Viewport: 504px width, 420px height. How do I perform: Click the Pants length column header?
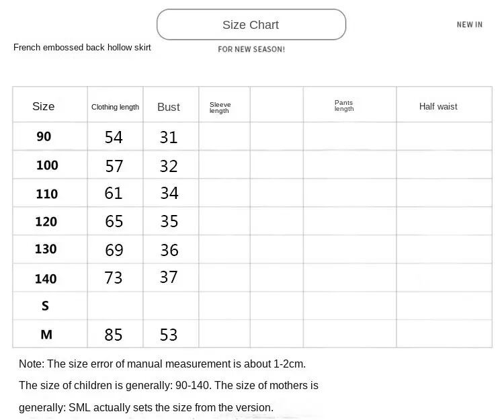(344, 106)
